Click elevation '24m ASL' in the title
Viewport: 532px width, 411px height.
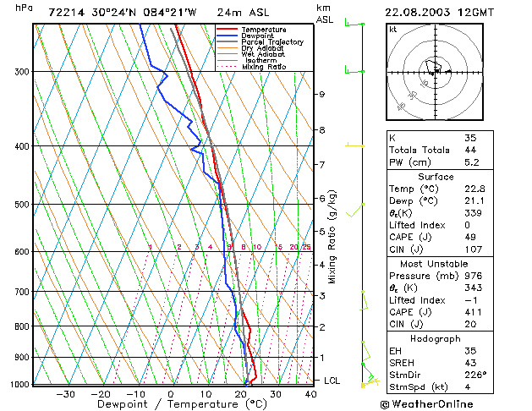[243, 13]
